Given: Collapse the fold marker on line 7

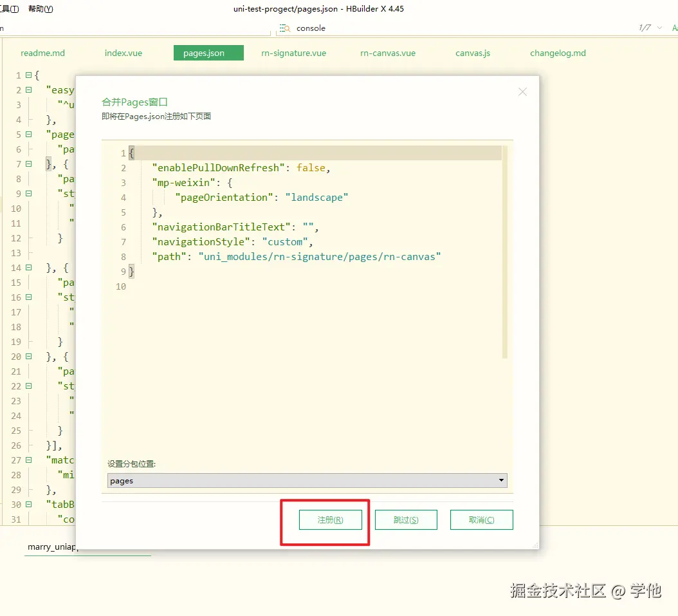Looking at the screenshot, I should click(x=28, y=163).
